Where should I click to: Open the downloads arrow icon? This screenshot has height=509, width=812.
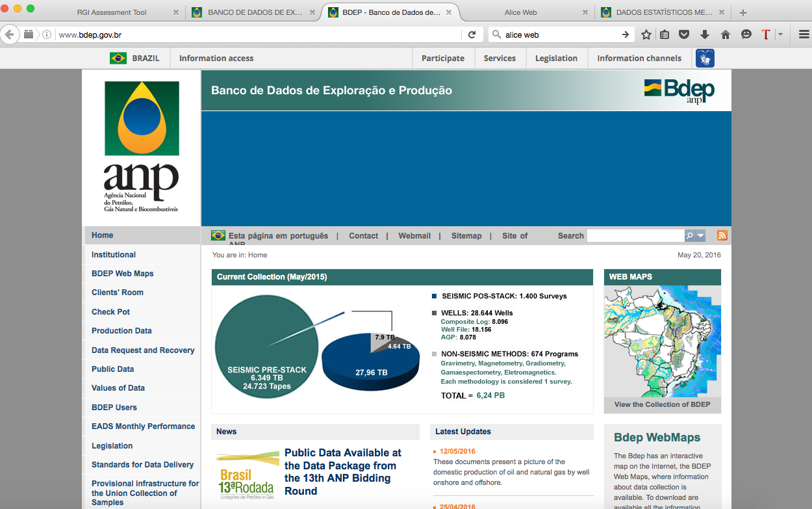click(x=704, y=34)
